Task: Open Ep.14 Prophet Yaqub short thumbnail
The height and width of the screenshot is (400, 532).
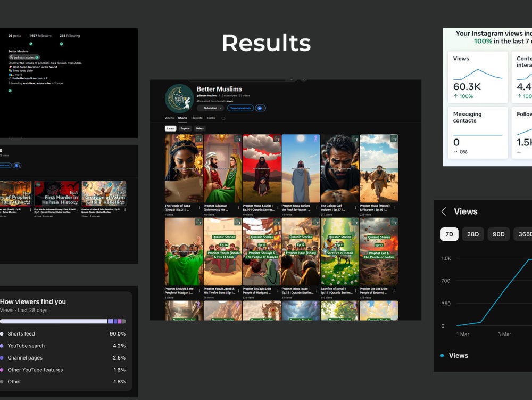Action: [x=223, y=251]
